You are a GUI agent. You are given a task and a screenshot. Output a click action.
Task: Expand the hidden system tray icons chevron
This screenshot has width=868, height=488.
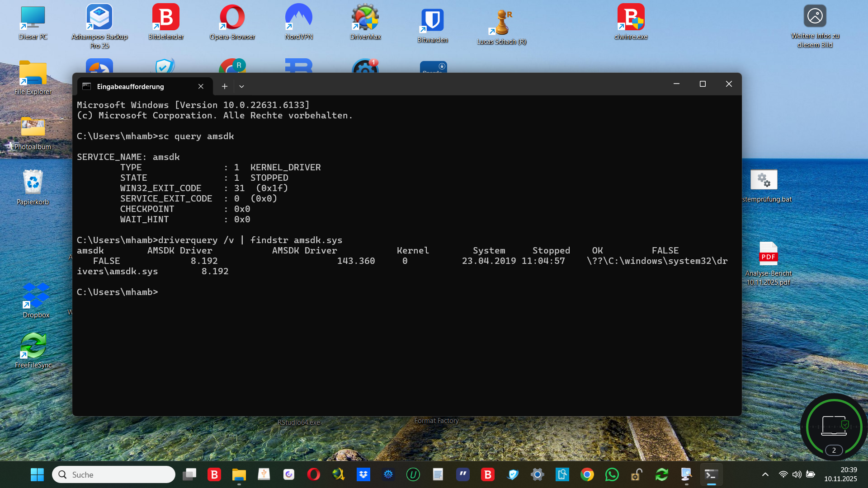[x=765, y=474]
